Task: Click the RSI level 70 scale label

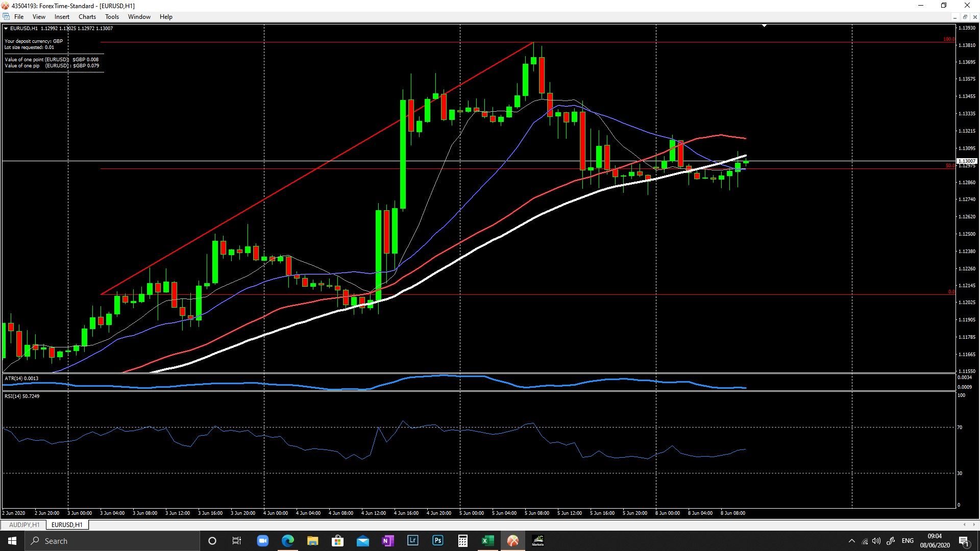Action: click(960, 427)
